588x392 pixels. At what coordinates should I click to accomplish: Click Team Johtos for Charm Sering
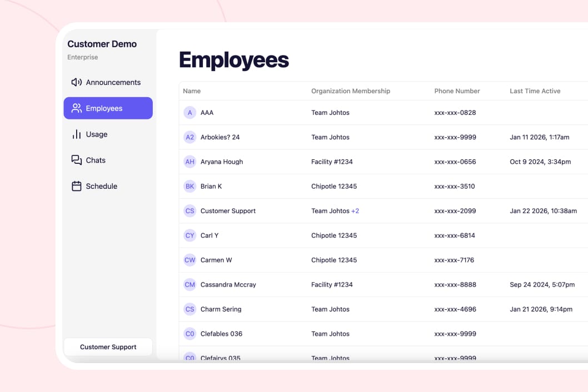330,309
